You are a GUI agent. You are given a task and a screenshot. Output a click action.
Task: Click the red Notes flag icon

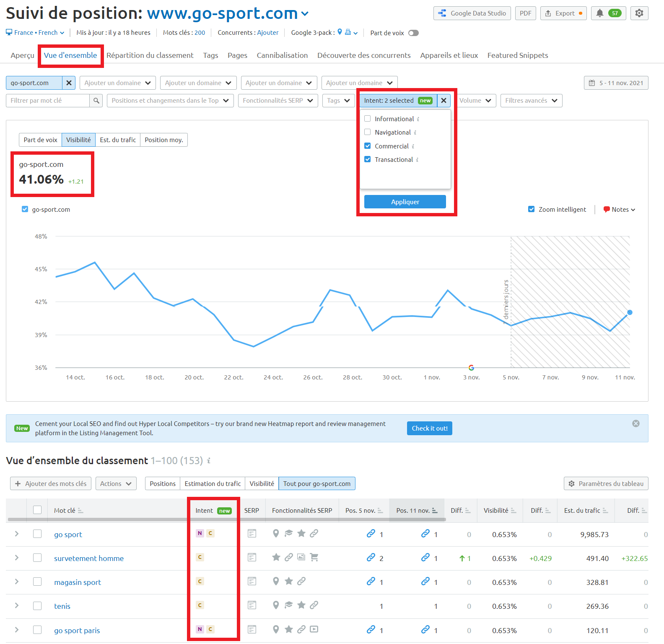607,210
